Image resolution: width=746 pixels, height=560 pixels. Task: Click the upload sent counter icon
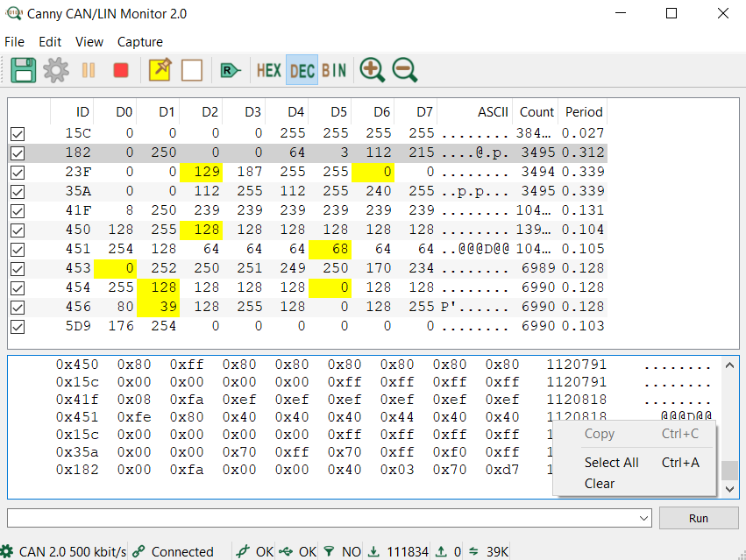[x=441, y=551]
